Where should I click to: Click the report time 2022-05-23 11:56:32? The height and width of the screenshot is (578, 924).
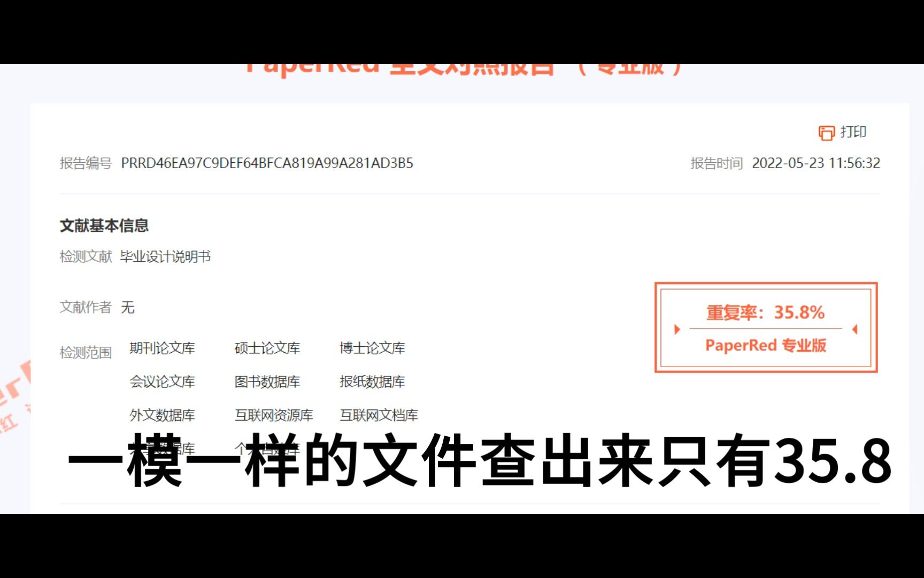click(x=816, y=163)
